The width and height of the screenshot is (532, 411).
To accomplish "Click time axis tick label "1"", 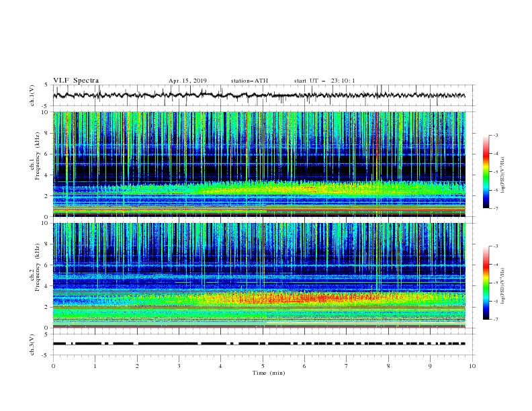I will [x=95, y=366].
